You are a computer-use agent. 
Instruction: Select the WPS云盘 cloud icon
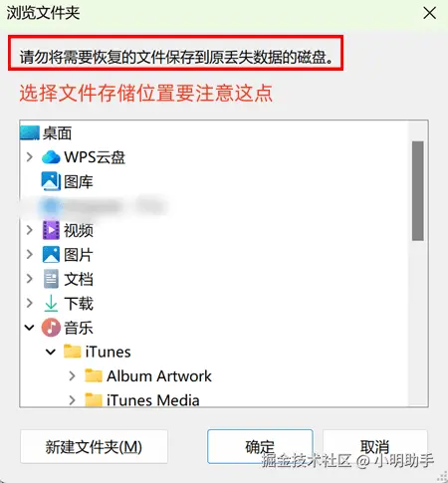(51, 157)
